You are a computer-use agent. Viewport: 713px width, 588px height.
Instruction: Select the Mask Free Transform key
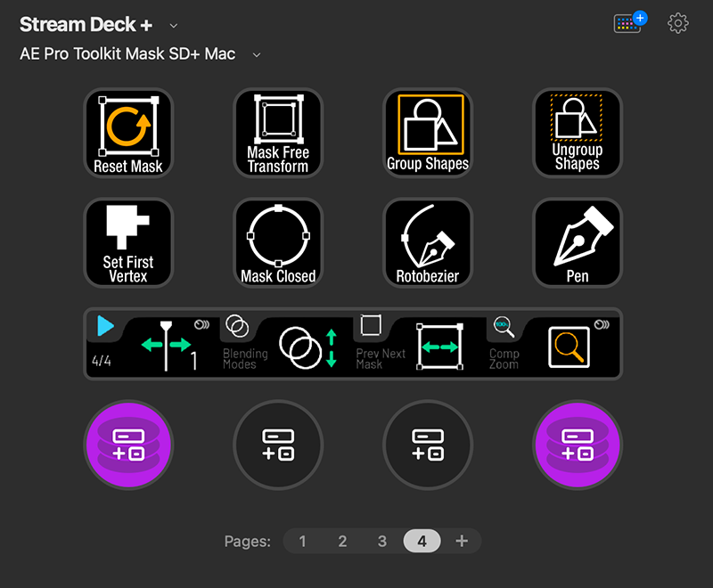278,133
